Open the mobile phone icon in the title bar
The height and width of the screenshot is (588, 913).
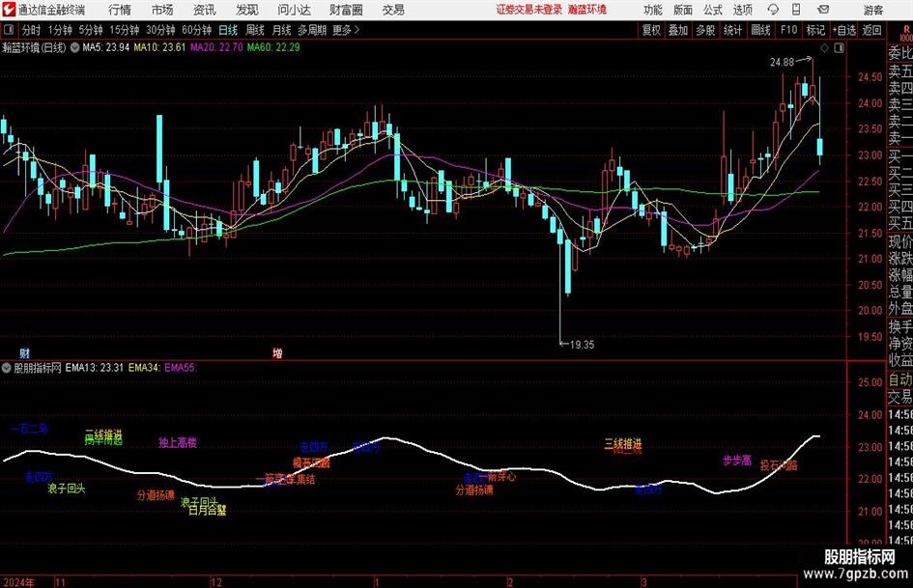796,10
